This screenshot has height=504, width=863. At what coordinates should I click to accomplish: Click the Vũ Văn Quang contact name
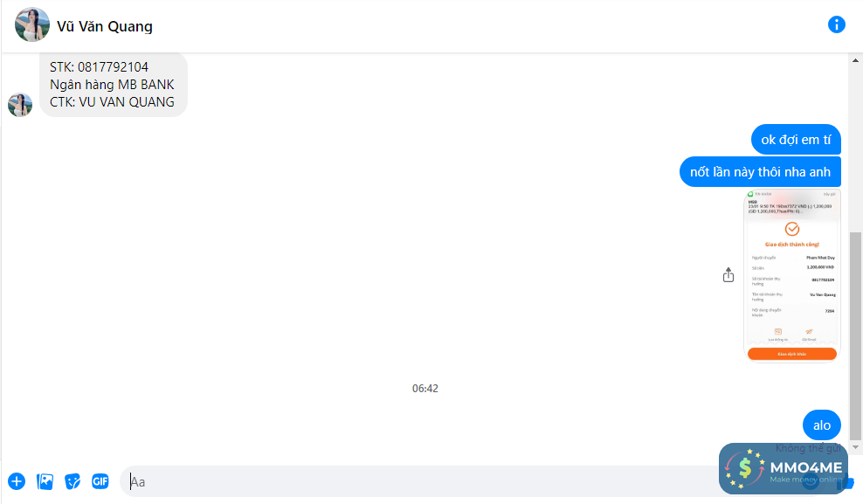click(105, 26)
